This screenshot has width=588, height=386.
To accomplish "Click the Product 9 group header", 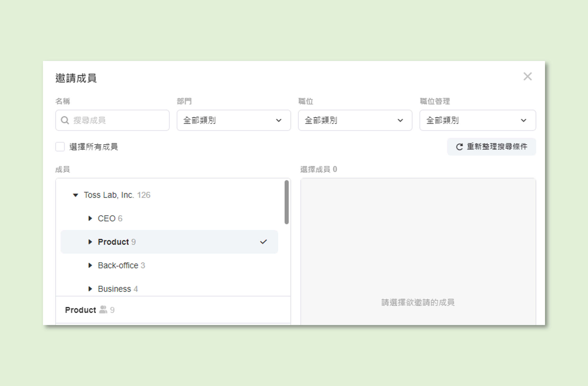I will click(x=173, y=310).
